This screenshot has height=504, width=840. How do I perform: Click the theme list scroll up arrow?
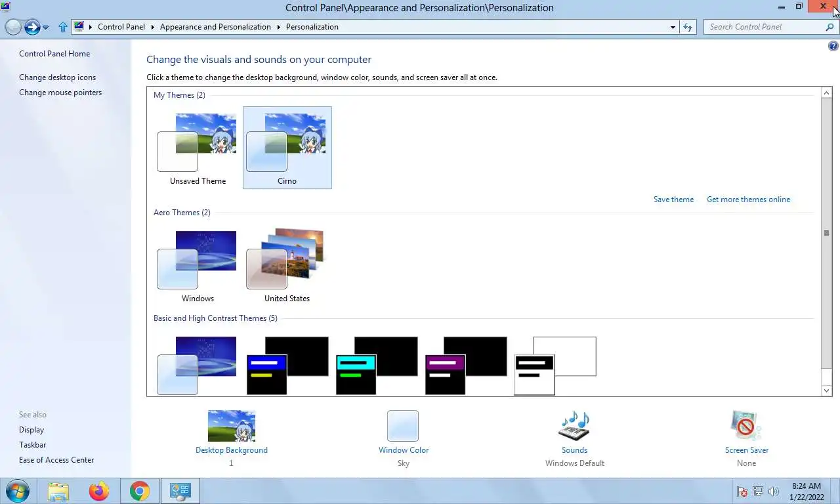pos(827,93)
